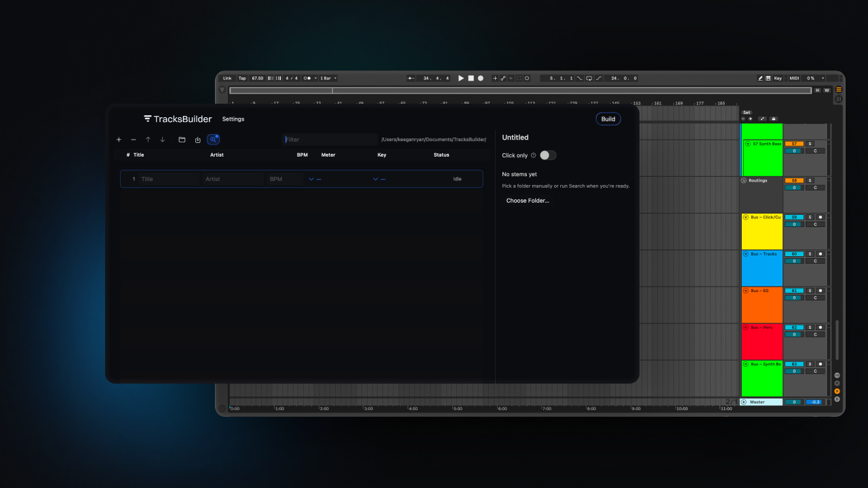Screen dimensions: 868x488
Task: Click the Choose Folder button
Action: coord(528,201)
